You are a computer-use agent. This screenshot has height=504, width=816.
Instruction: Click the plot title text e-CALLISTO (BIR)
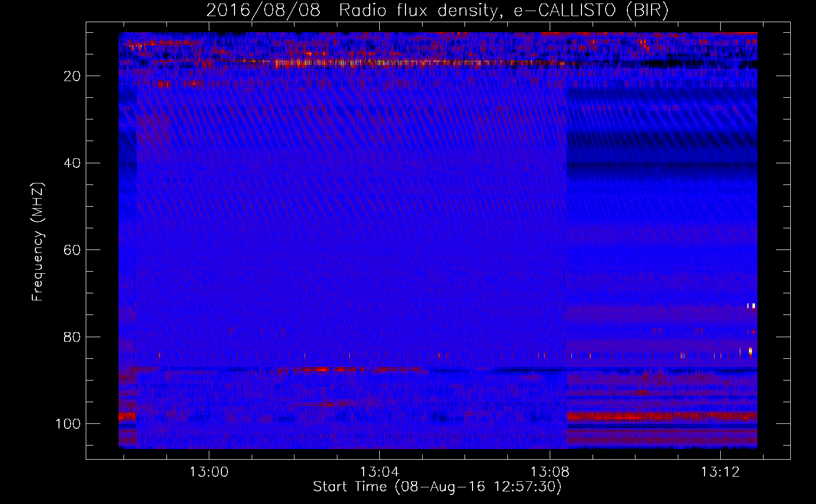591,10
